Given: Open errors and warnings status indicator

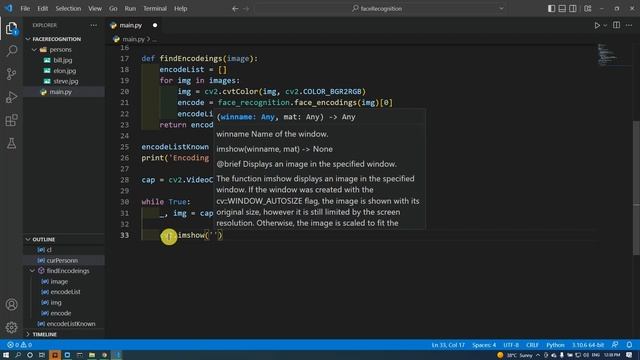Looking at the screenshot, I should pos(19,345).
